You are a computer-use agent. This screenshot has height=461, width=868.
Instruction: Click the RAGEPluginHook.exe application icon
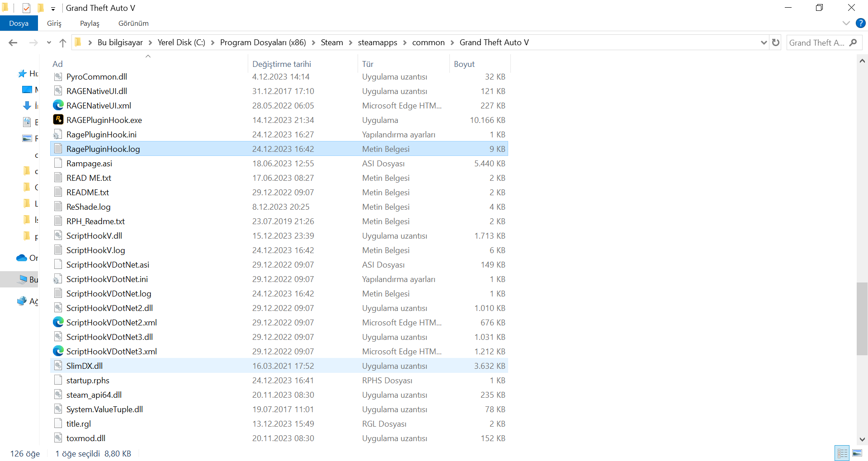tap(58, 120)
